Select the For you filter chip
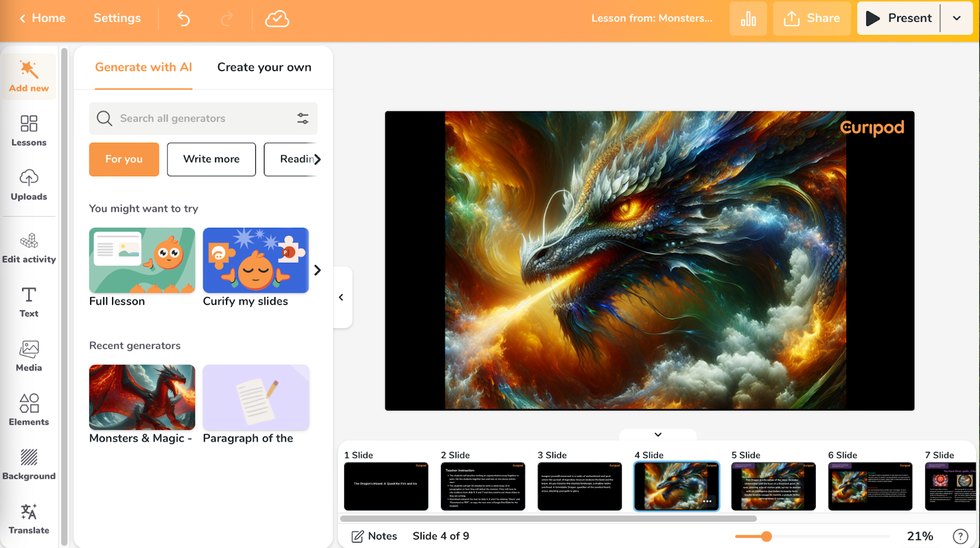 point(124,159)
